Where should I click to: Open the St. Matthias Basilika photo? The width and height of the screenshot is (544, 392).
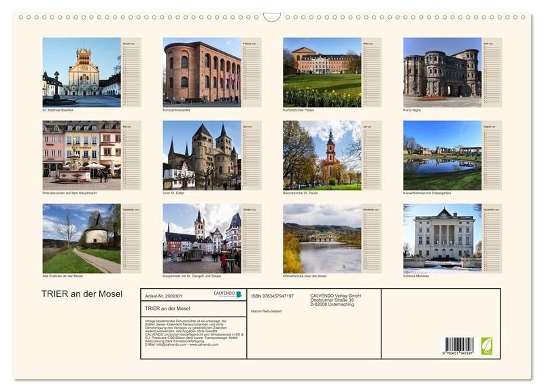(82, 72)
